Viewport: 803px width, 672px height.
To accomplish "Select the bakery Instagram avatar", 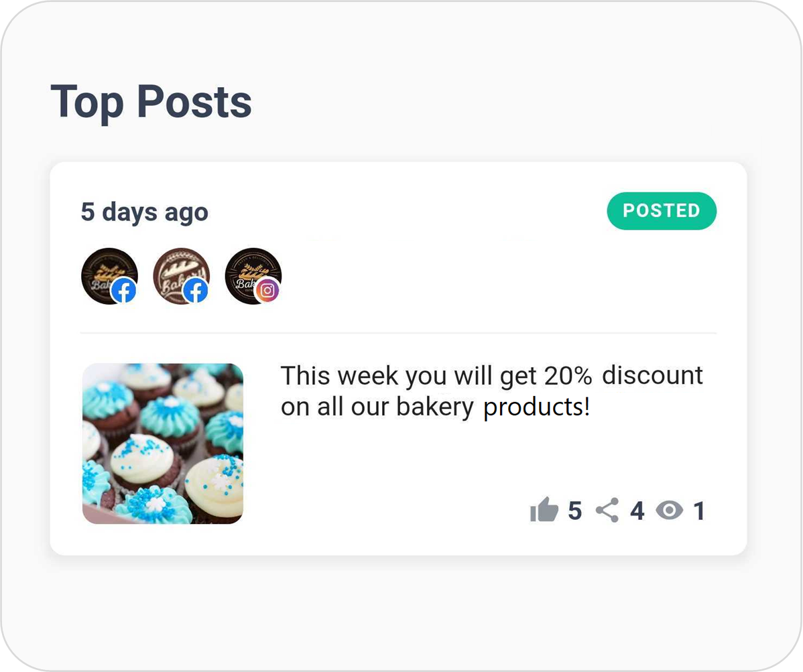I will 253,277.
